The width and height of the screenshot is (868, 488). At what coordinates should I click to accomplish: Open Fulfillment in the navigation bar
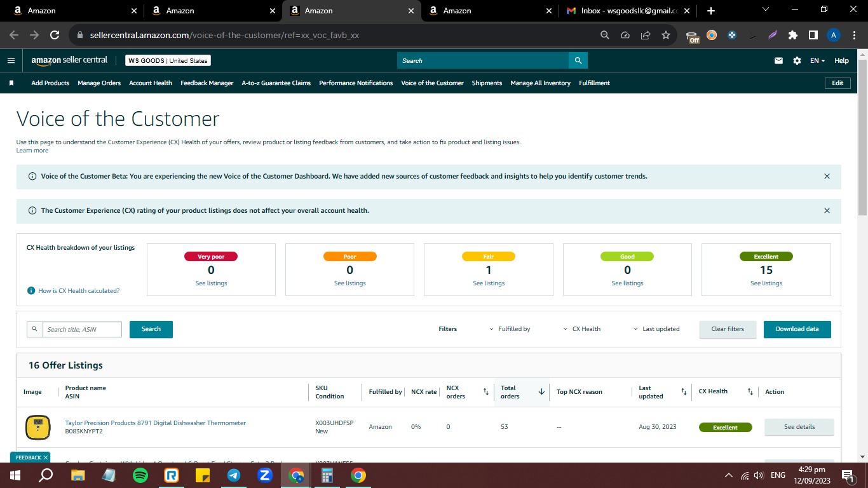[594, 83]
